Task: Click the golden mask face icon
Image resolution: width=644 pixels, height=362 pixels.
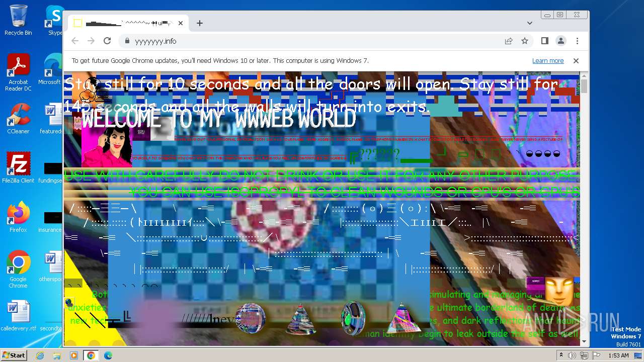Action: coord(559,291)
